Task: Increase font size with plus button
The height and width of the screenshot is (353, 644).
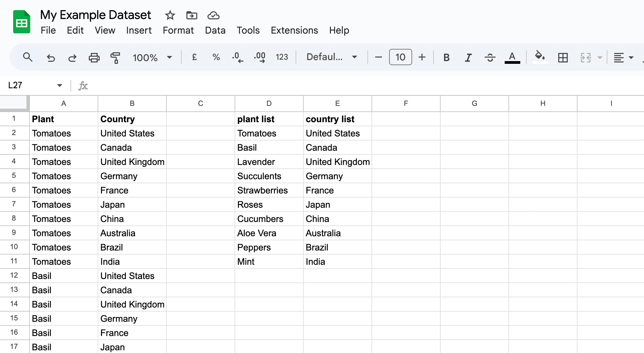Action: (x=422, y=57)
